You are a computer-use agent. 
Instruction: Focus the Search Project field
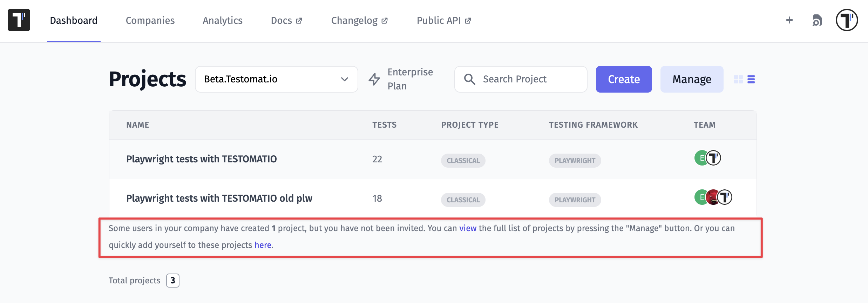pyautogui.click(x=521, y=79)
